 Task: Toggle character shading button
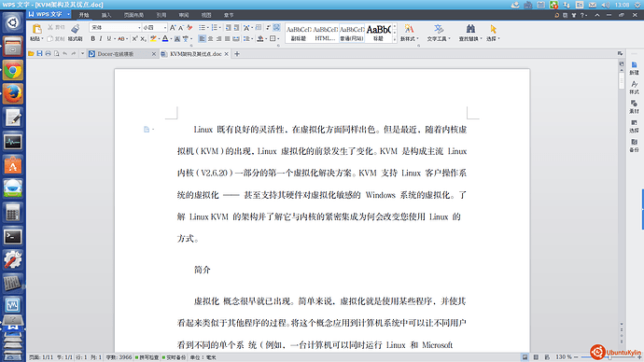[x=177, y=38]
